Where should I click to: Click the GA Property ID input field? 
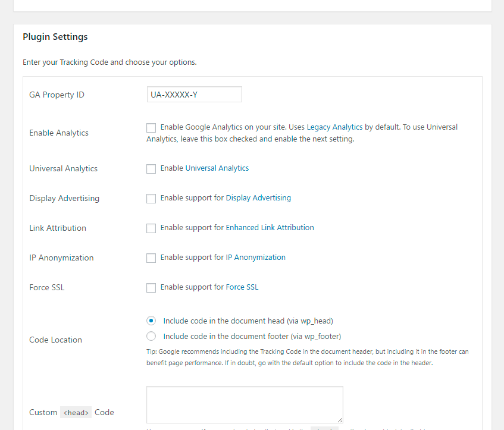click(194, 95)
